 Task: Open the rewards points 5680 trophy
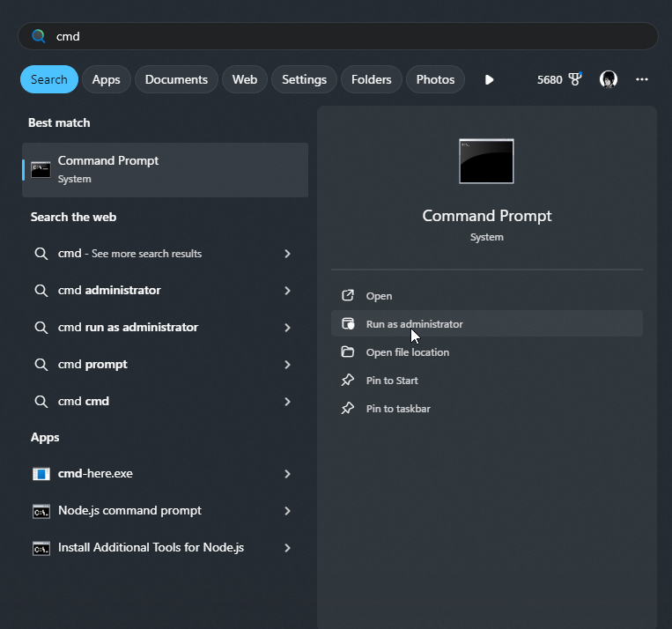coord(559,79)
